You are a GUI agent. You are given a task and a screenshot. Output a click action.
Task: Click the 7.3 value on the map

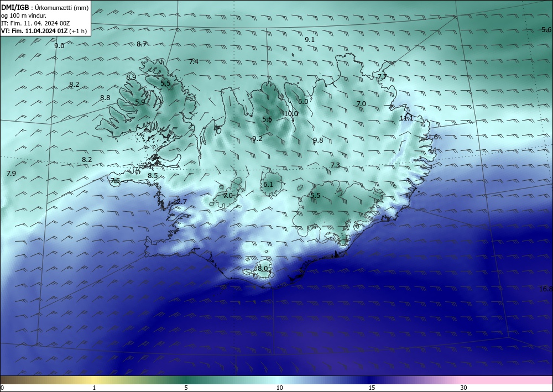pos(336,165)
